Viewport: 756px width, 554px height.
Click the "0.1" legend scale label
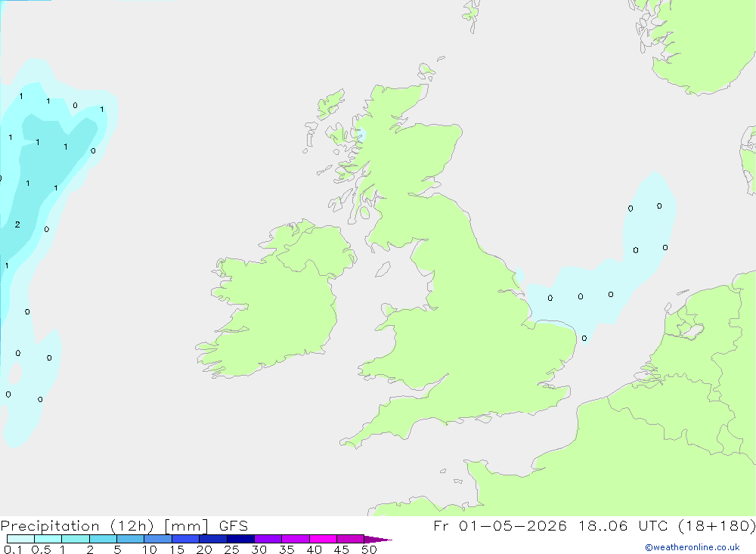[13, 549]
